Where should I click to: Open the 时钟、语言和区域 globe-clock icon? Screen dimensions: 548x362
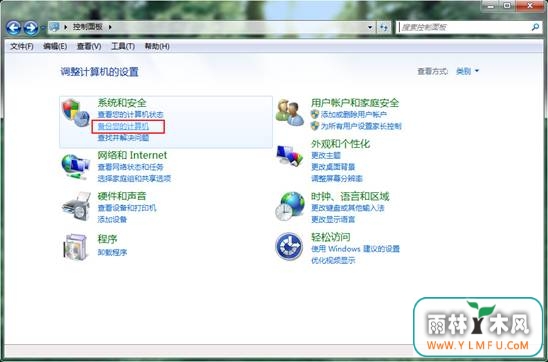(x=290, y=206)
